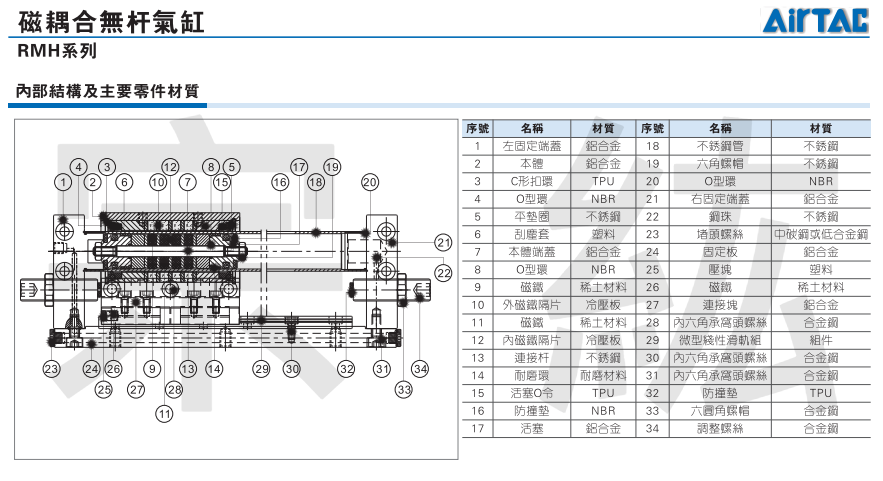
Task: Select callout circle 23 in the diagram
Action: click(x=52, y=369)
